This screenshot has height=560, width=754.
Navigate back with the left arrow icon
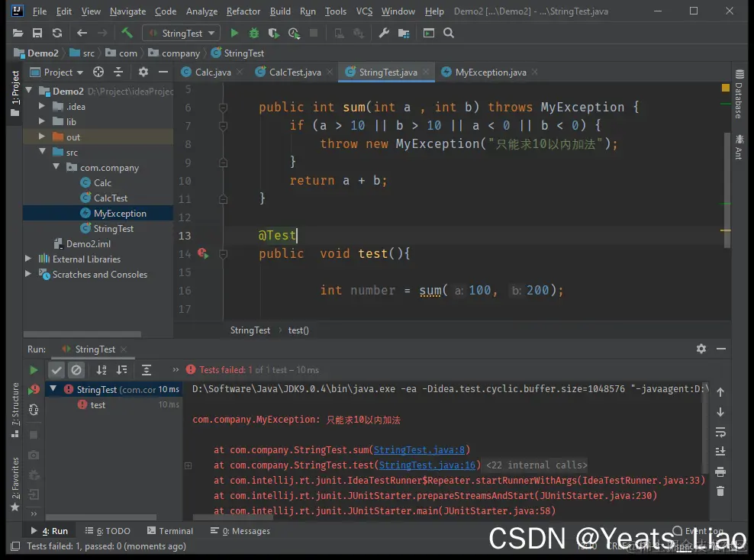pyautogui.click(x=82, y=33)
